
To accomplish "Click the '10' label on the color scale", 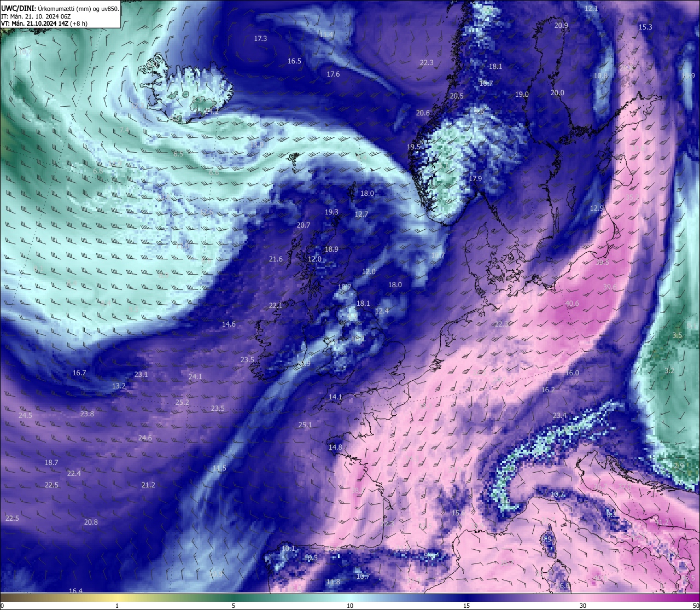I will click(350, 606).
